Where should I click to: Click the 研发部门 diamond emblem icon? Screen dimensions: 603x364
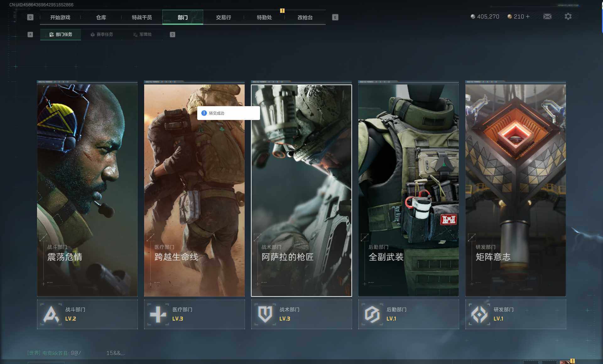click(479, 314)
